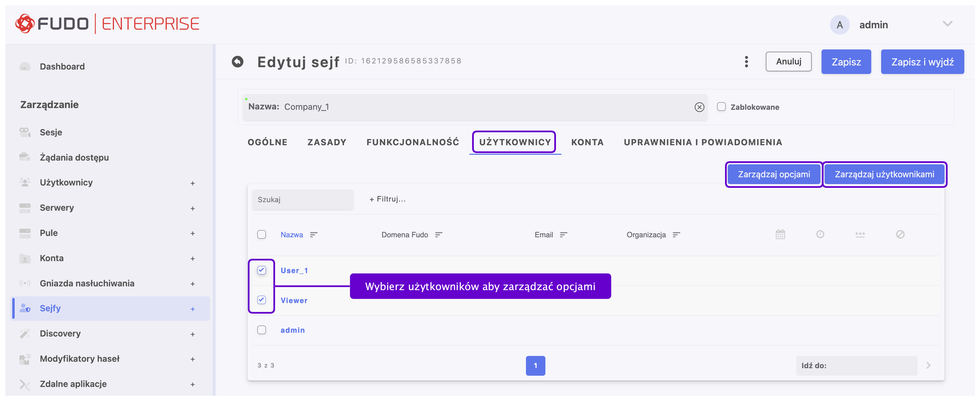980x404 pixels.
Task: Open the ZASADY tab
Action: coord(327,142)
